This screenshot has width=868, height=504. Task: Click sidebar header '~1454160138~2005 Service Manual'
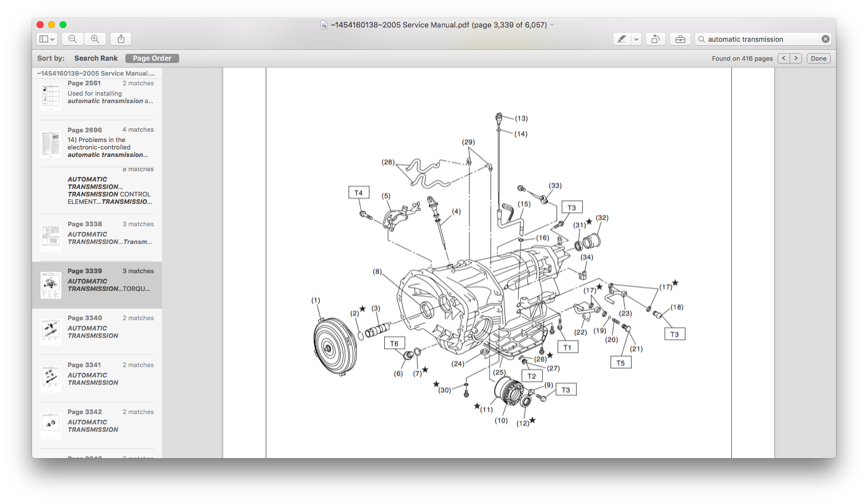[x=96, y=73]
